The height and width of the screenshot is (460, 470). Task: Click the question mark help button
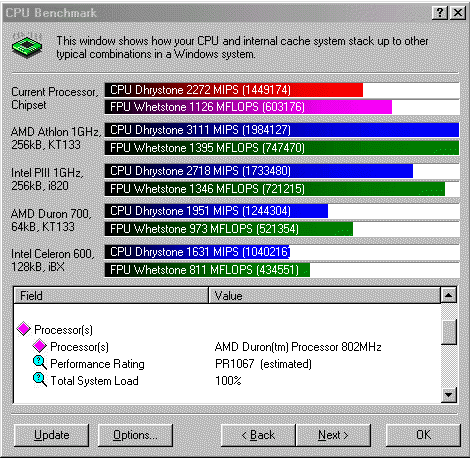coord(440,13)
